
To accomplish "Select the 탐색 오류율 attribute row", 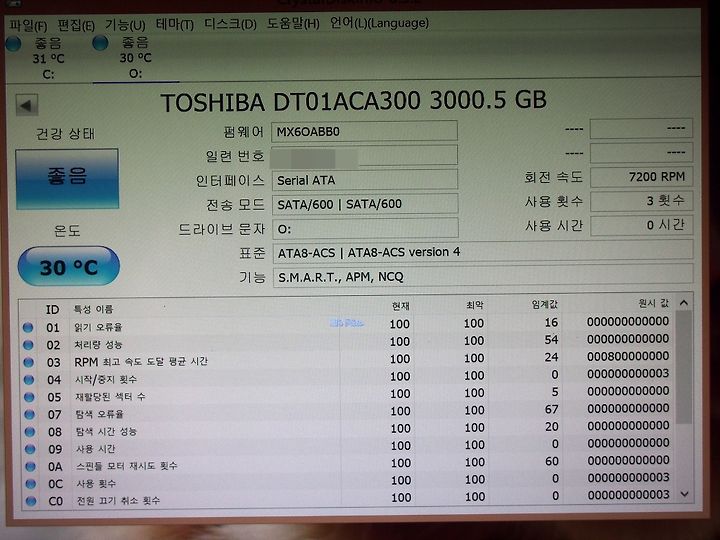I will (x=348, y=412).
